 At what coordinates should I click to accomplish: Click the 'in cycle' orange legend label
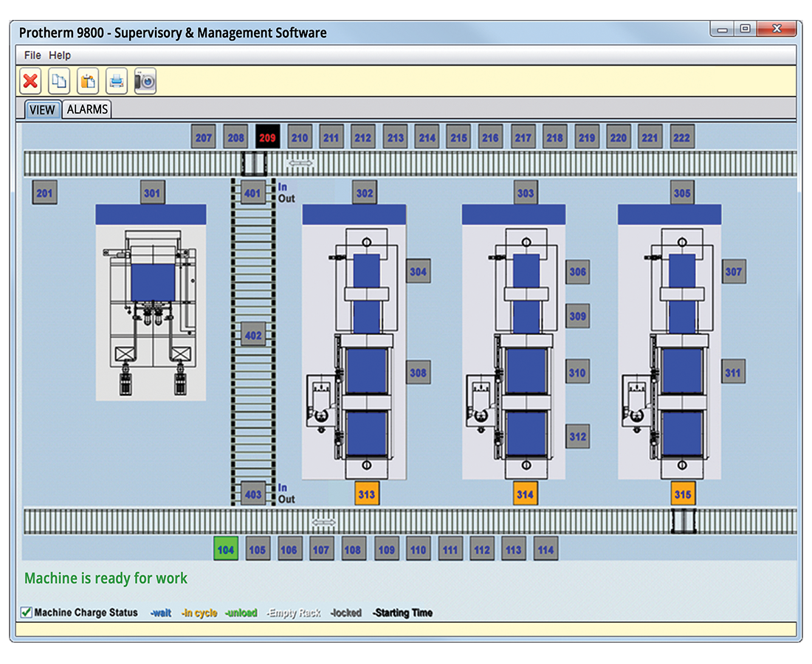click(199, 613)
